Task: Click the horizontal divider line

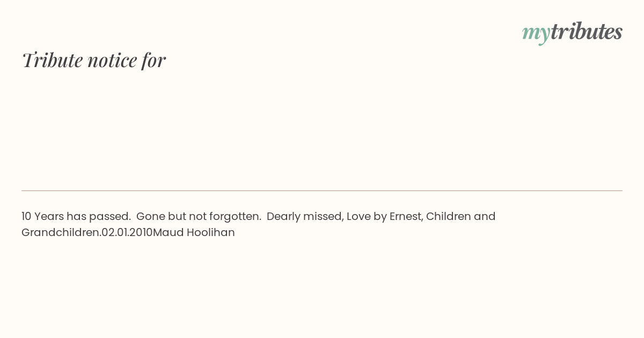Action: [x=322, y=190]
